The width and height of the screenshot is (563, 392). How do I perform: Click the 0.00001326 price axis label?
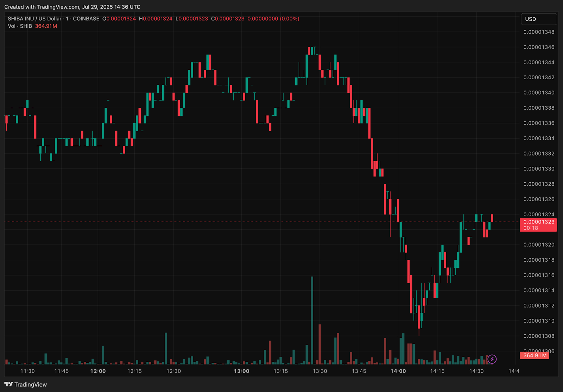click(539, 199)
